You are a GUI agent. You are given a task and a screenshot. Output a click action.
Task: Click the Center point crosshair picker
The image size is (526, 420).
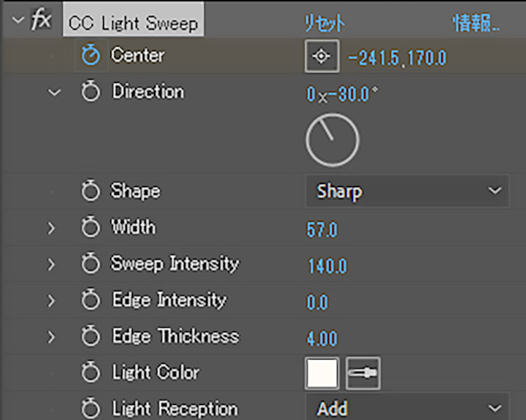click(x=322, y=56)
